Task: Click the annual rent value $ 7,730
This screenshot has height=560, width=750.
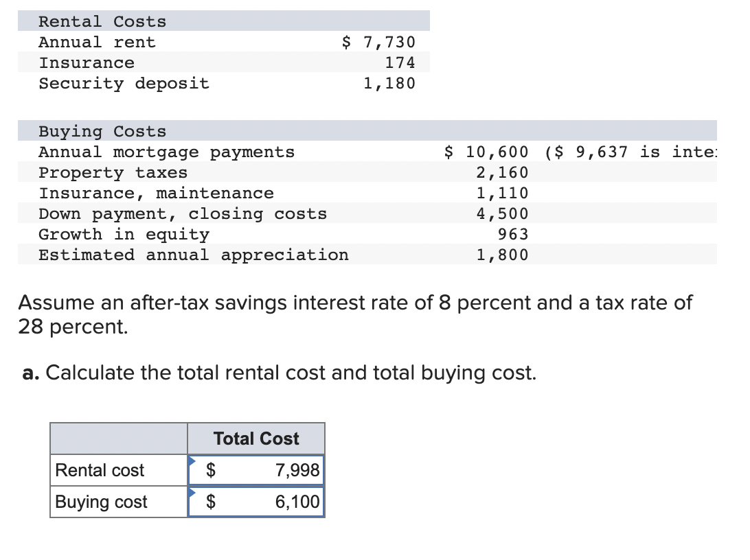Action: click(x=378, y=42)
